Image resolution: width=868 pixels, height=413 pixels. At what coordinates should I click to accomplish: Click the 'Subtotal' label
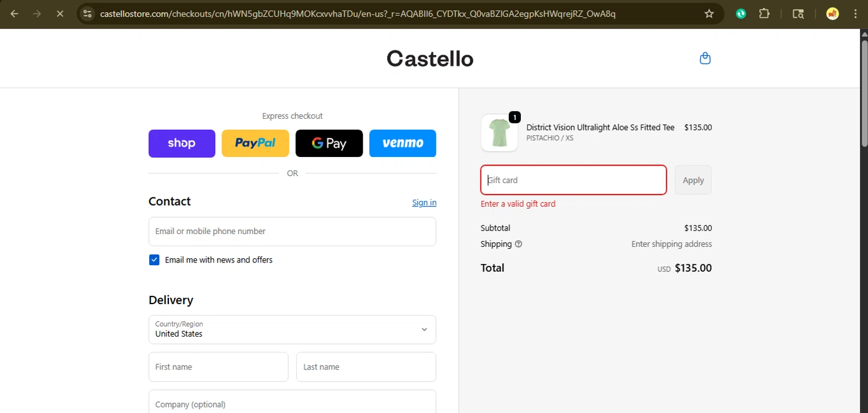[x=495, y=228]
